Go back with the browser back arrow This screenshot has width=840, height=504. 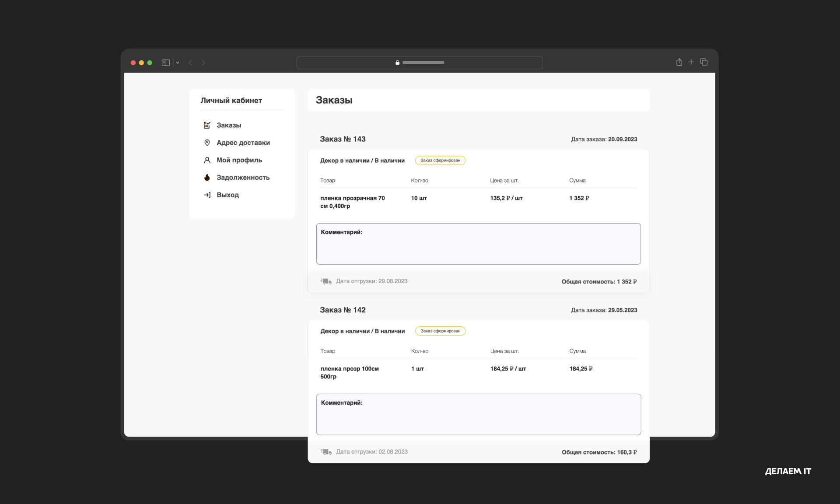pyautogui.click(x=191, y=63)
